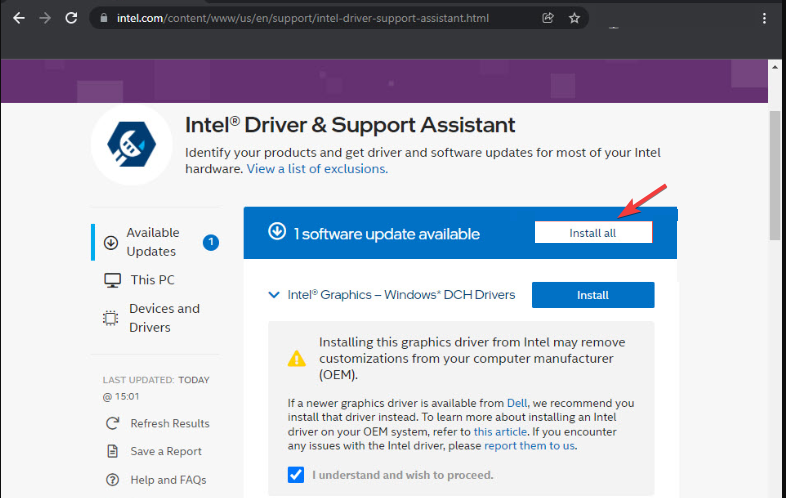Click the Help and FAQs question mark icon
The width and height of the screenshot is (786, 498).
click(112, 480)
